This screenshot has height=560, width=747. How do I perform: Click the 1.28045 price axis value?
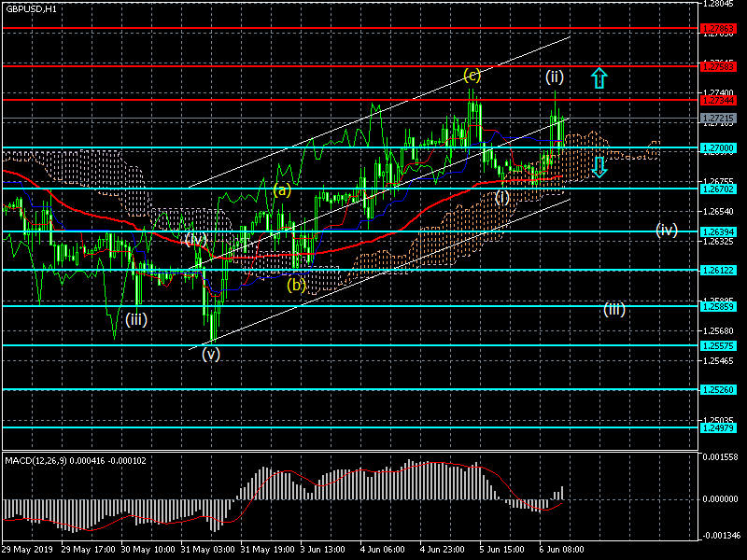[x=718, y=4]
